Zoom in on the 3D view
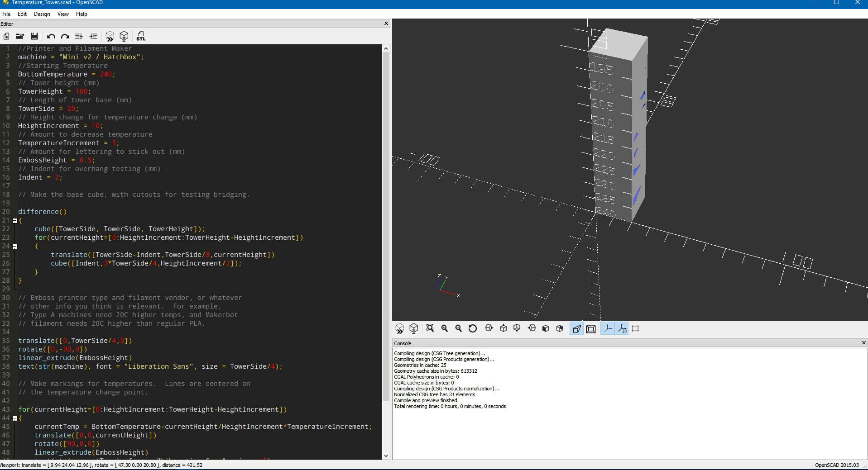 click(444, 328)
